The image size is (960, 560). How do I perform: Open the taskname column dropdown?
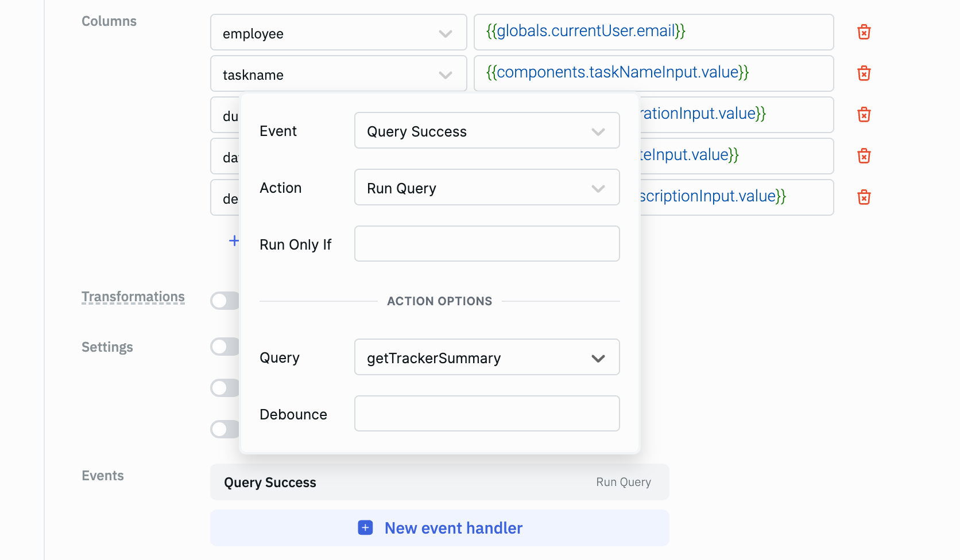[x=338, y=75]
